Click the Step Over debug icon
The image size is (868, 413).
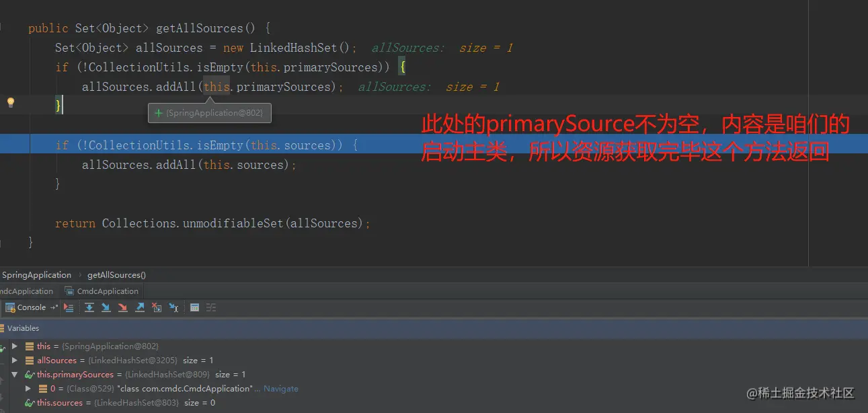[x=89, y=307]
